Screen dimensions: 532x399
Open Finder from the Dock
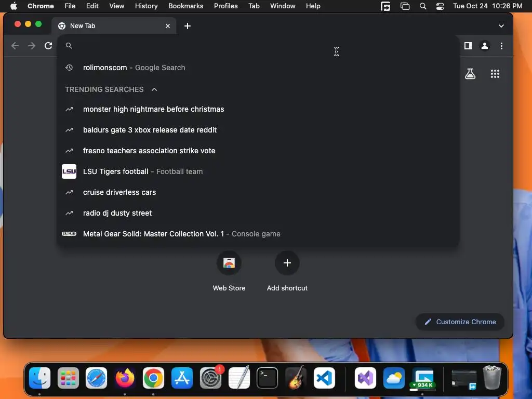pyautogui.click(x=39, y=378)
